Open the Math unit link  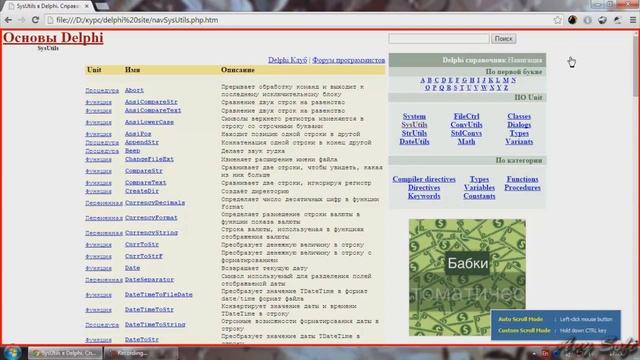tap(467, 142)
